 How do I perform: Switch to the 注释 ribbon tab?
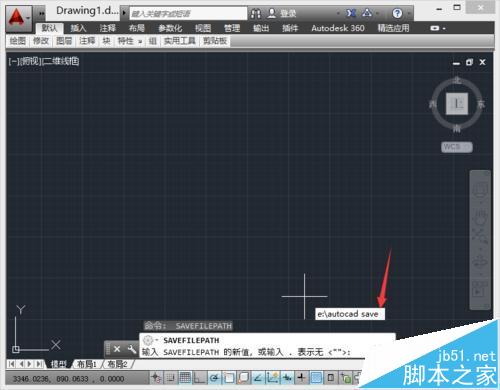tap(107, 28)
